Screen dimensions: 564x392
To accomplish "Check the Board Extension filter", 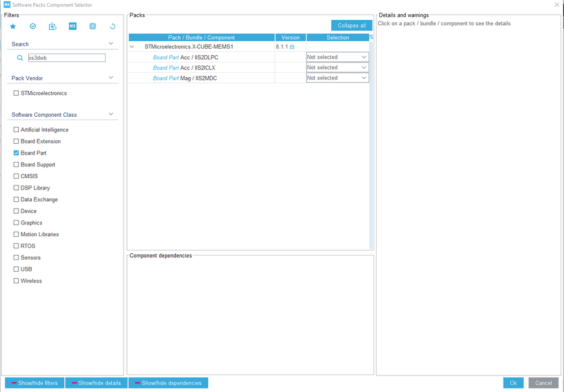I will [x=16, y=141].
